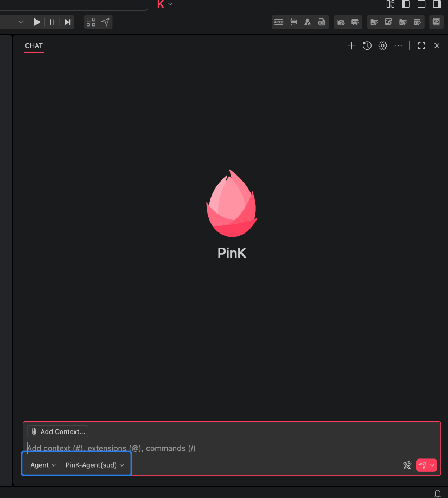Maximize the chat panel to full screen
The image size is (448, 498).
421,46
